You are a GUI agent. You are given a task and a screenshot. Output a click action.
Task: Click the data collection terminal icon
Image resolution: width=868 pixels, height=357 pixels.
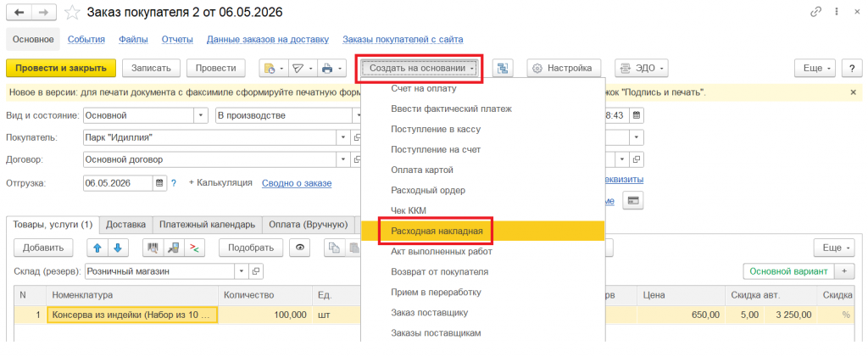point(173,248)
